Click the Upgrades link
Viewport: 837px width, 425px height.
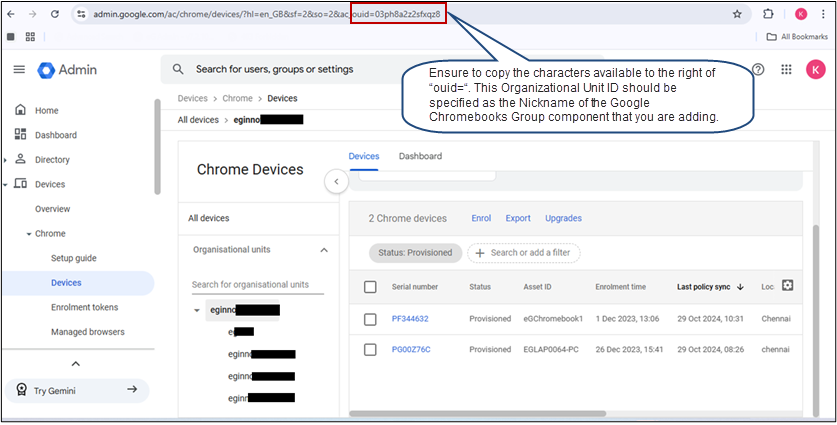coord(563,218)
